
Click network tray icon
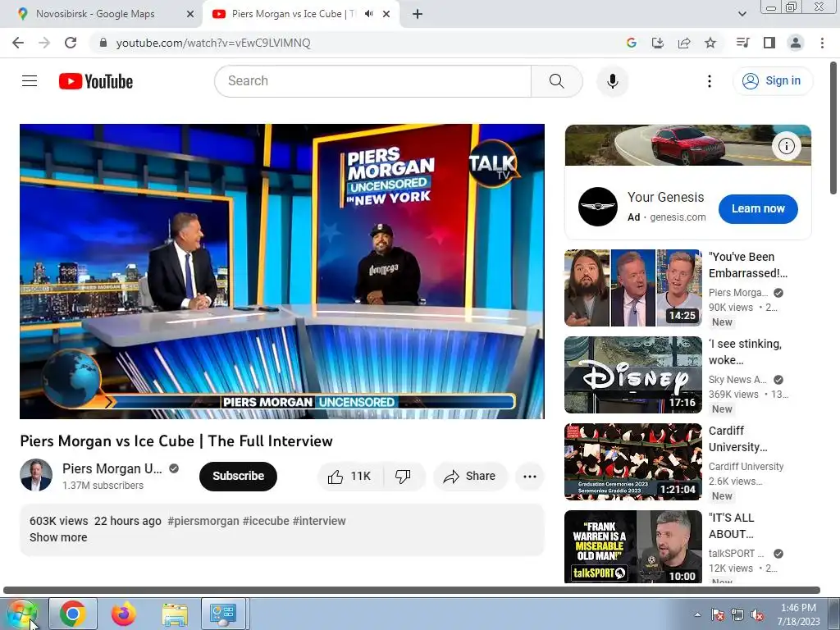737,614
